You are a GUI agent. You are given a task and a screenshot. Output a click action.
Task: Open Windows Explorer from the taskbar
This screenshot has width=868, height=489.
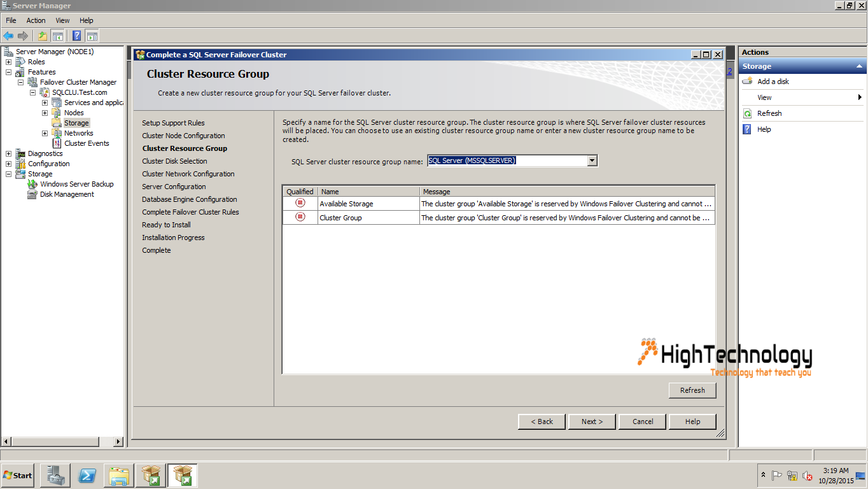coord(119,476)
